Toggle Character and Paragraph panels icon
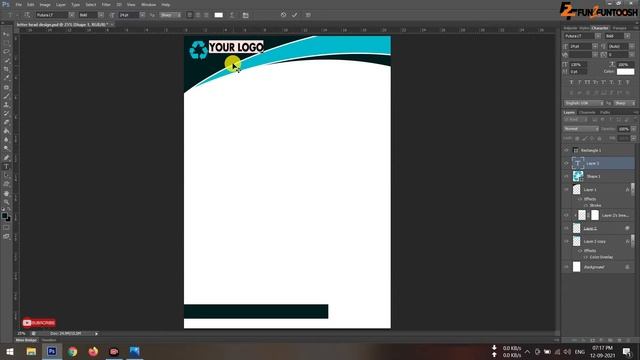 245,15
